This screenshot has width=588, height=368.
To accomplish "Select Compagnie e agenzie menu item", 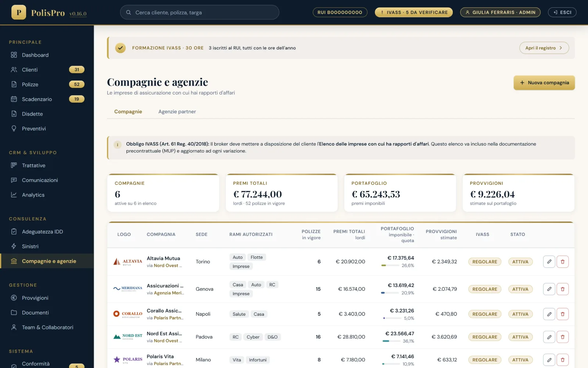I will tap(47, 261).
